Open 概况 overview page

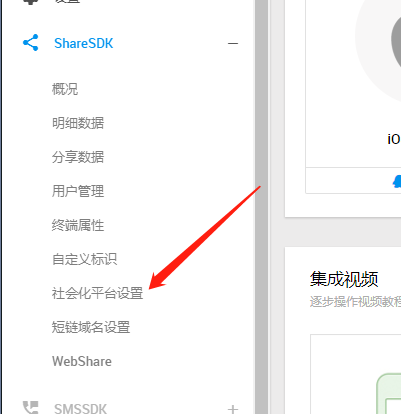(65, 89)
